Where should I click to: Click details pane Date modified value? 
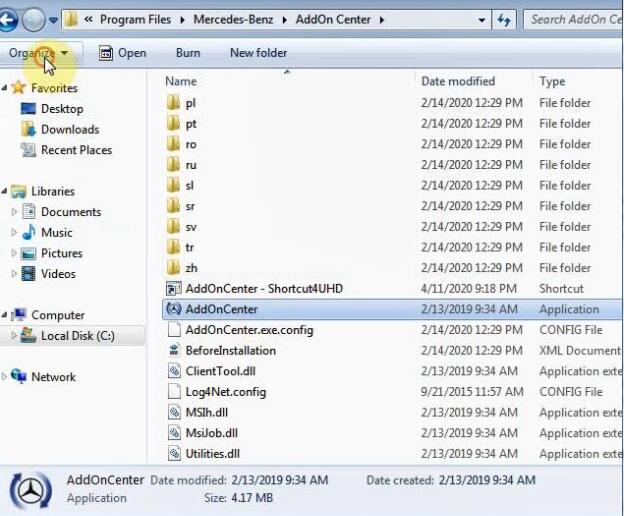click(280, 480)
